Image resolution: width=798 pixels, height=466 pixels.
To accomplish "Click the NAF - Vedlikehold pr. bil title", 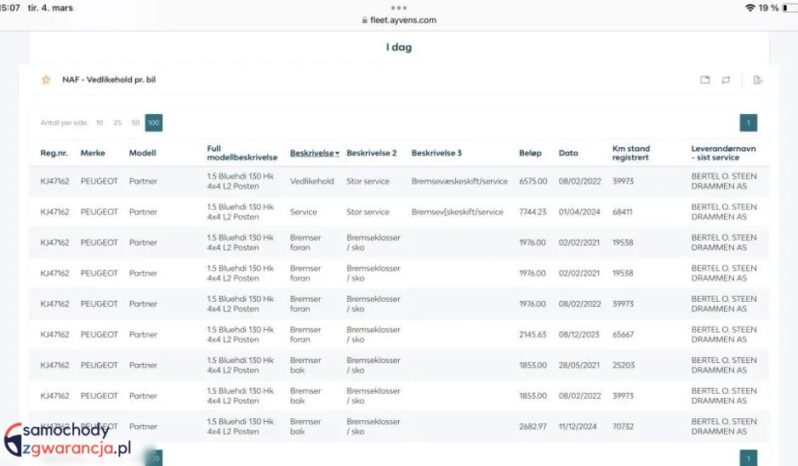I will (109, 79).
